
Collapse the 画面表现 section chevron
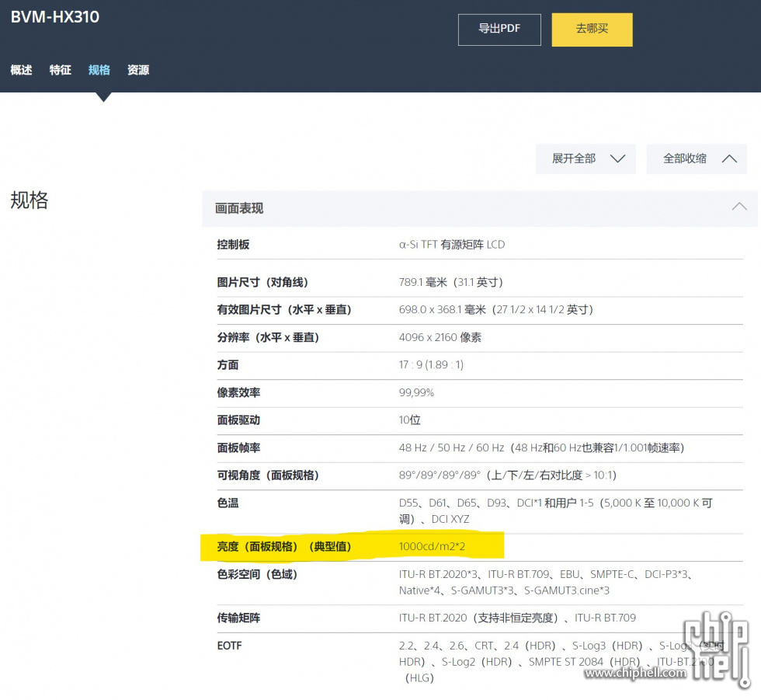pos(739,207)
